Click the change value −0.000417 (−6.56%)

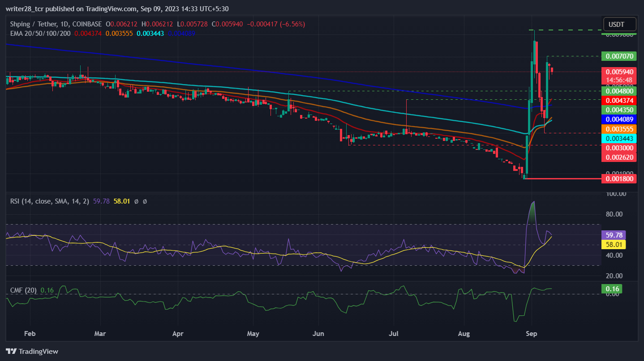pyautogui.click(x=276, y=24)
